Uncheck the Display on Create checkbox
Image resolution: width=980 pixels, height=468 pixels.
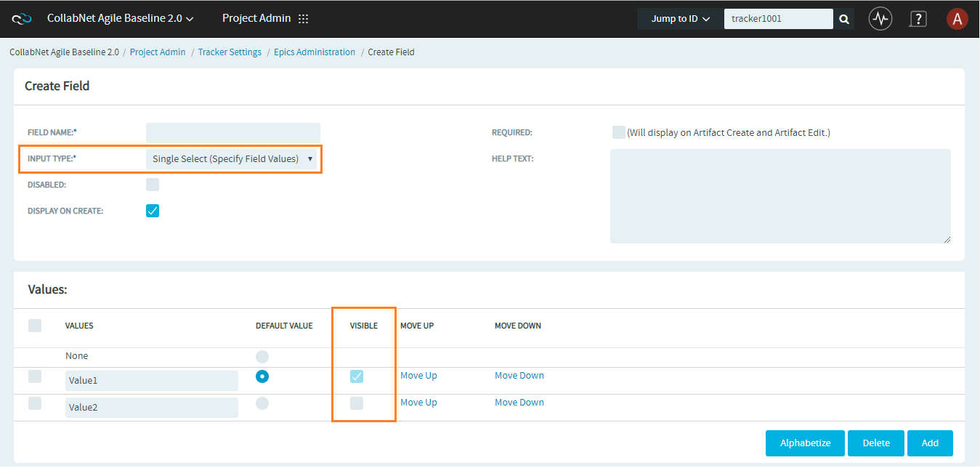(153, 211)
